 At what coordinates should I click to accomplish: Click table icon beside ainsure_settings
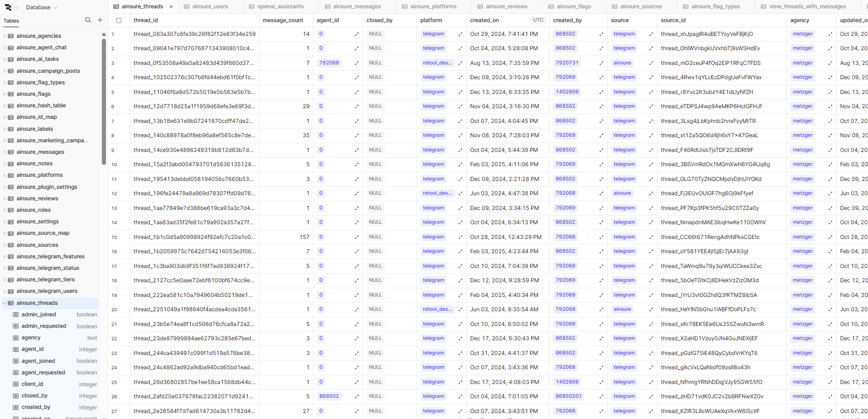point(11,221)
